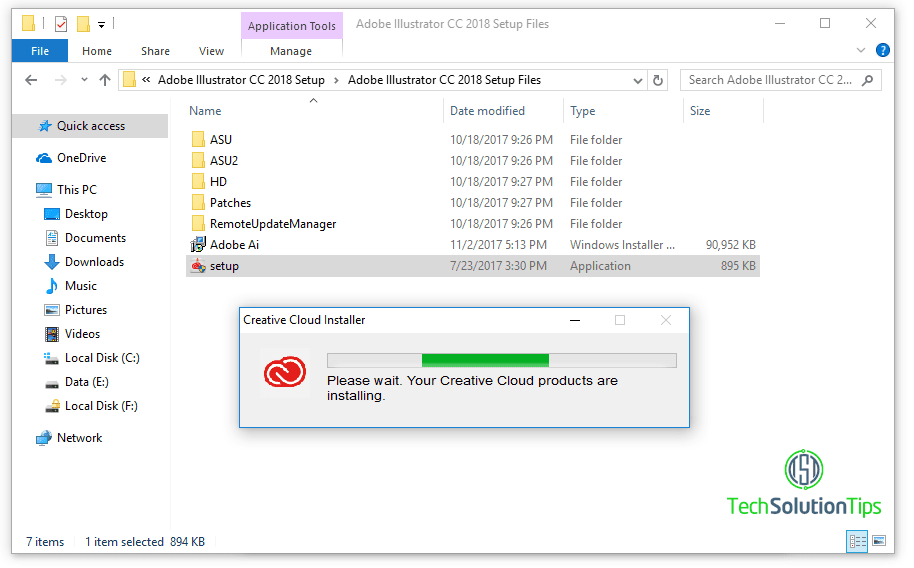Image resolution: width=914 pixels, height=568 pixels.
Task: Open the ASU folder icon
Action: click(x=198, y=139)
